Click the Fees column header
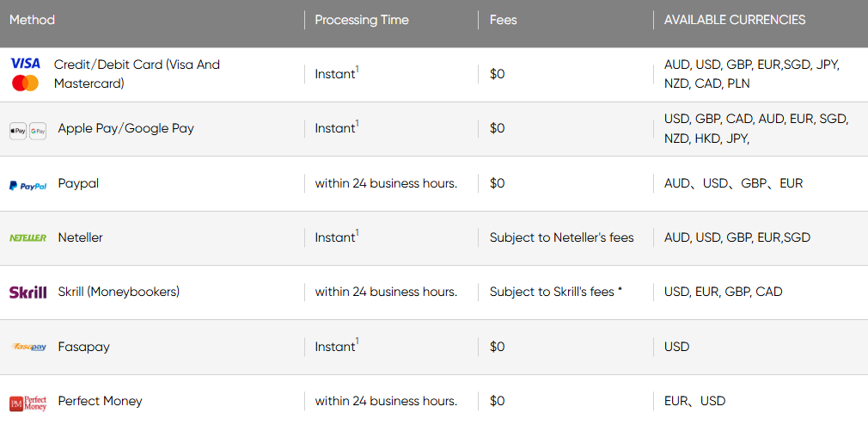The width and height of the screenshot is (868, 425). 504,20
